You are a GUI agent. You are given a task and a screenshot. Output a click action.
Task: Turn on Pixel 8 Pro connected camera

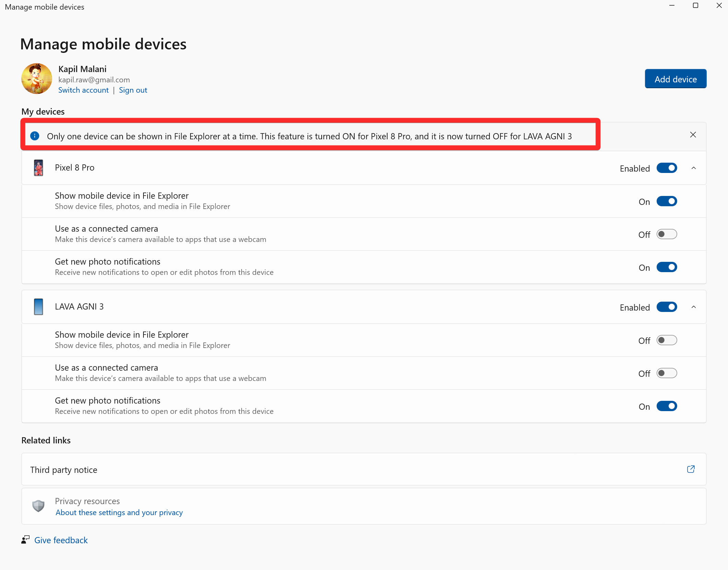point(667,234)
